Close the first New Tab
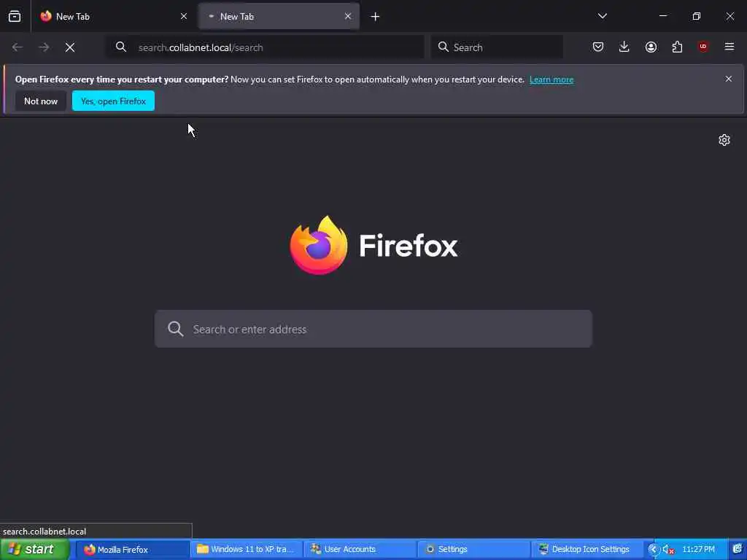 tap(184, 16)
